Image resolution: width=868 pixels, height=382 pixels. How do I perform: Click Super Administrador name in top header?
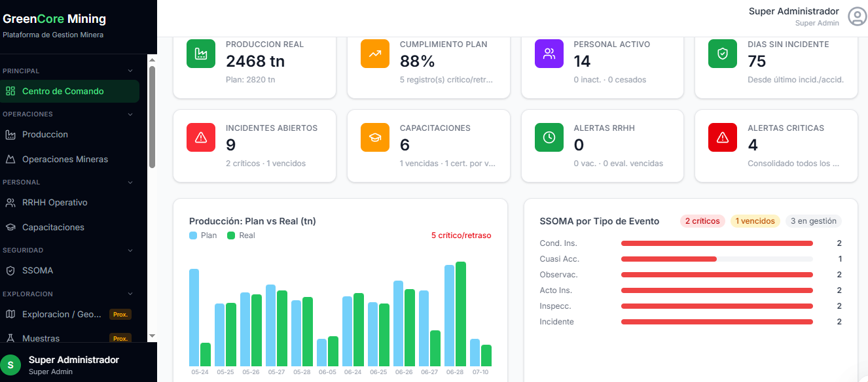point(793,11)
